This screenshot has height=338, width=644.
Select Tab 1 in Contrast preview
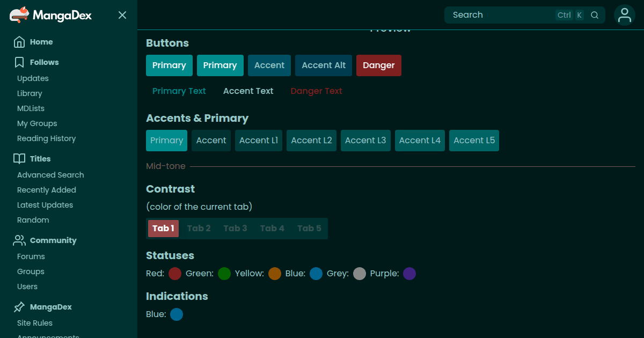coord(163,229)
